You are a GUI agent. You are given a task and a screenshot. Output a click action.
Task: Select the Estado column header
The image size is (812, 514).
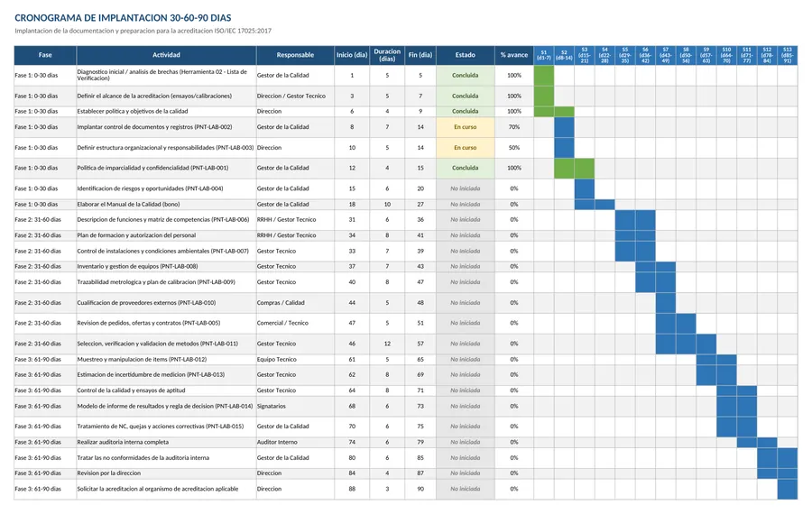pyautogui.click(x=465, y=55)
